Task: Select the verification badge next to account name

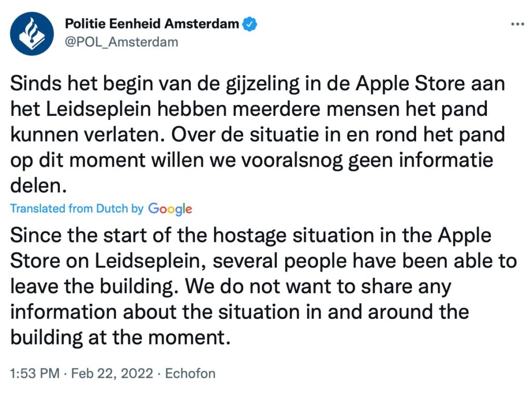Action: pyautogui.click(x=250, y=23)
